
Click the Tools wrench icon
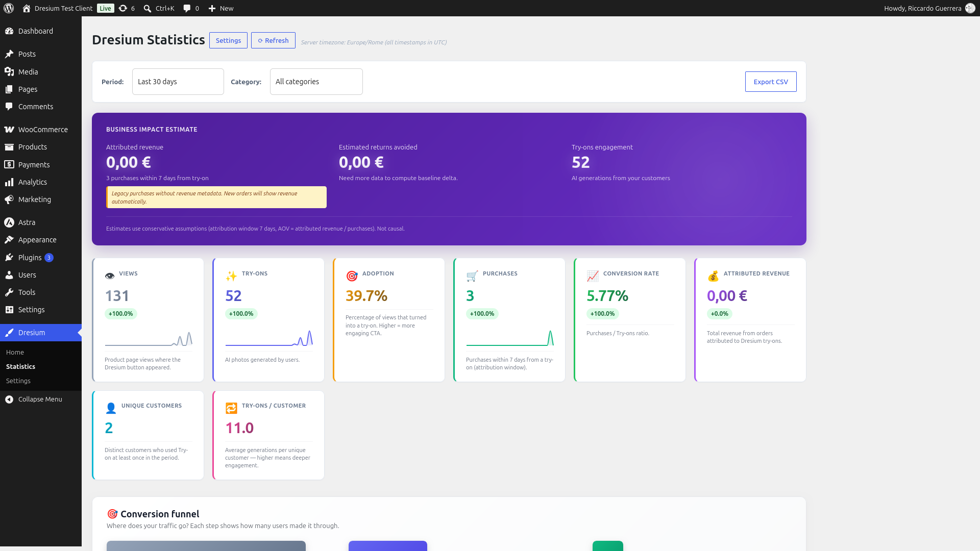pyautogui.click(x=9, y=292)
